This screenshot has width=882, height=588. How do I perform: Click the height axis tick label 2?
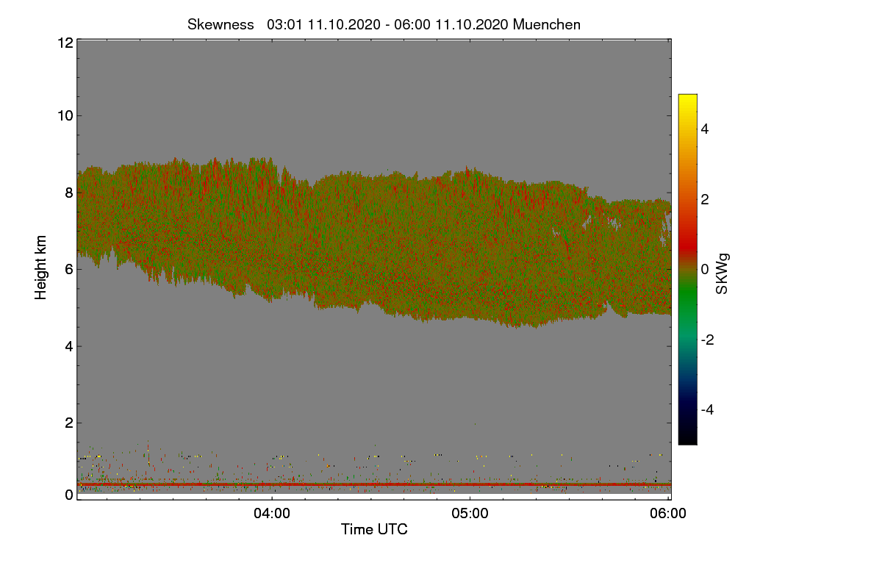pyautogui.click(x=69, y=423)
